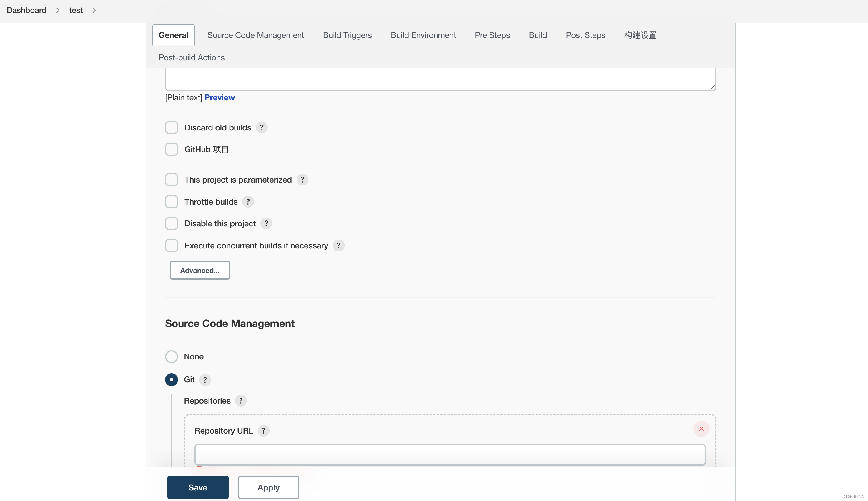Click the help icon next to Execute concurrent builds
Image resolution: width=868 pixels, height=501 pixels.
pyautogui.click(x=339, y=245)
